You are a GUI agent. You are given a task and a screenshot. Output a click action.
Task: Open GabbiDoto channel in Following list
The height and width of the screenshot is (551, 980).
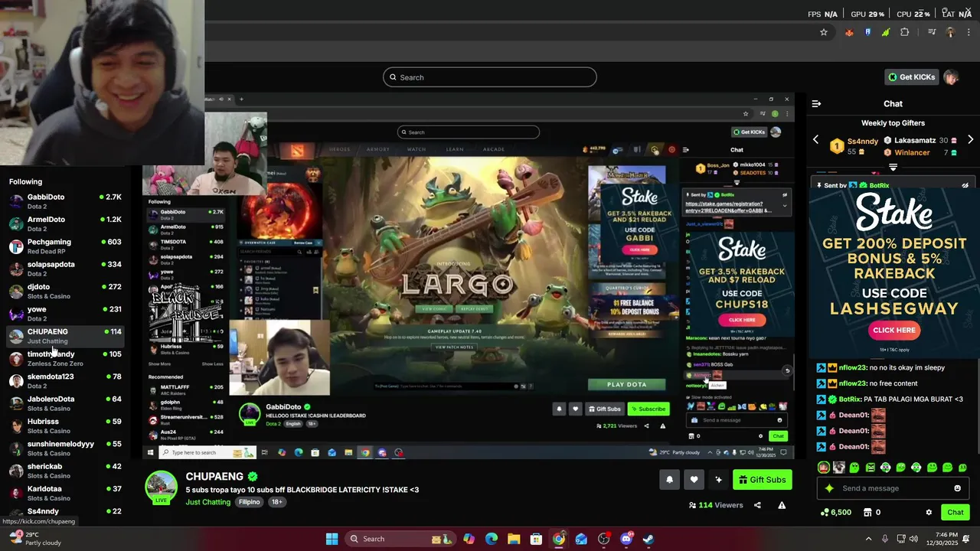click(x=64, y=201)
